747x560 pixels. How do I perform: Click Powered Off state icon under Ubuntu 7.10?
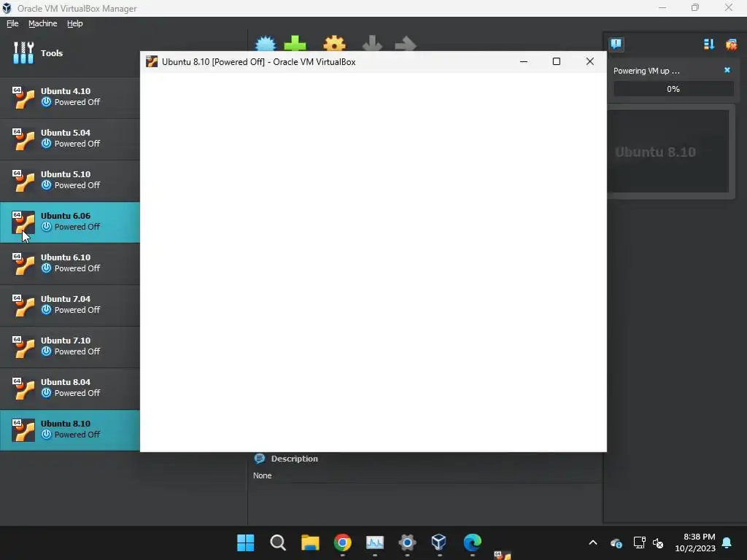(x=46, y=351)
